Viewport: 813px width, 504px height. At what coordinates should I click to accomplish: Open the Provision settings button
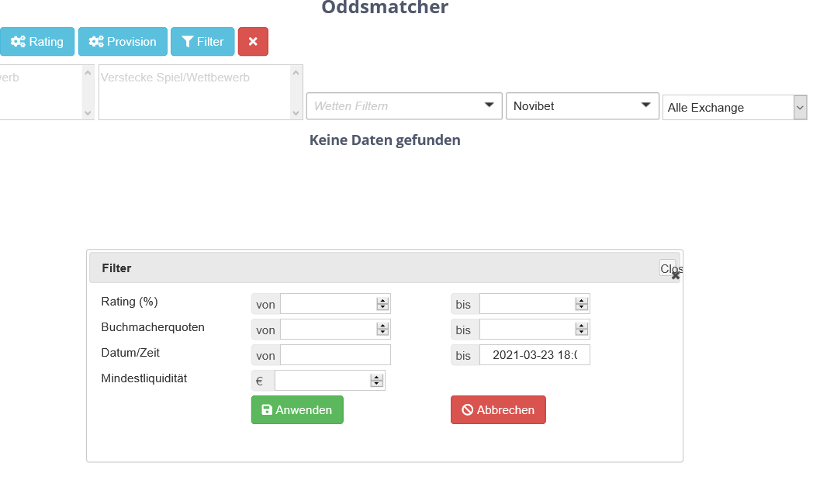[123, 41]
